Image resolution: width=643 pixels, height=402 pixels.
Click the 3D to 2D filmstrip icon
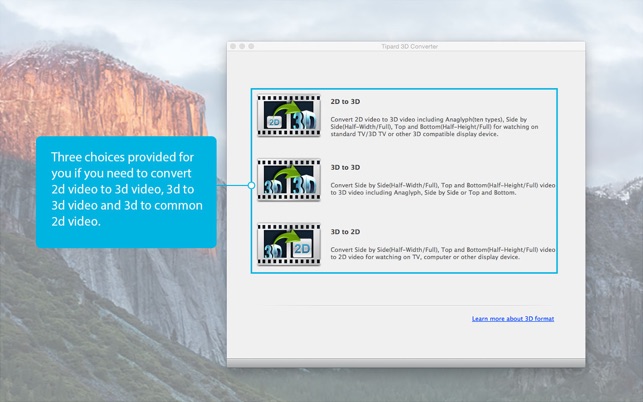click(x=289, y=244)
